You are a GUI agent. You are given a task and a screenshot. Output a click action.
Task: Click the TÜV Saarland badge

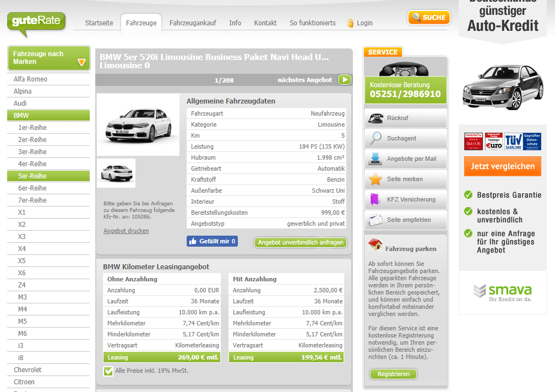(513, 141)
